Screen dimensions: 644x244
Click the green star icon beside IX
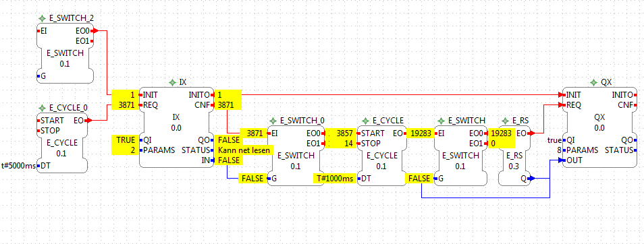(173, 82)
